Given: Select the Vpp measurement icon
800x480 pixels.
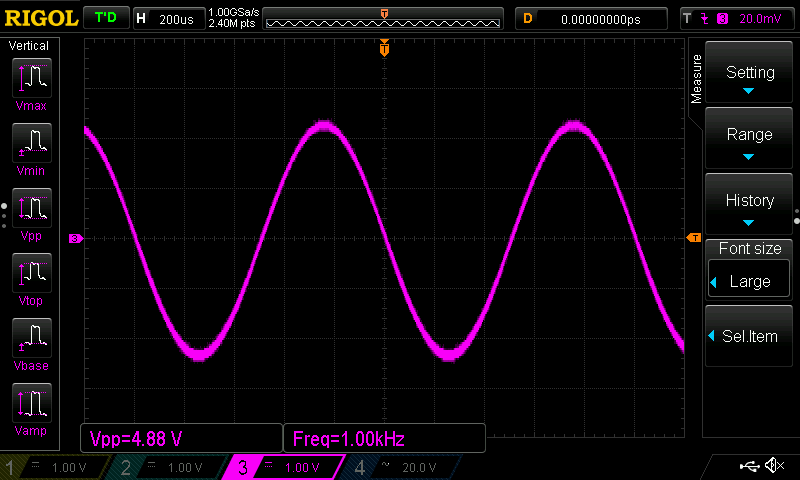Looking at the screenshot, I should (32, 208).
